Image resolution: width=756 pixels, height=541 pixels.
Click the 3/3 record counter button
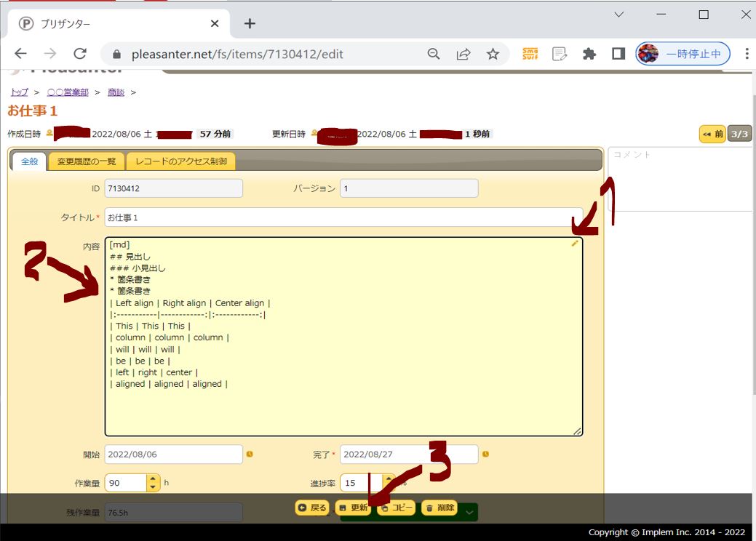click(x=739, y=134)
